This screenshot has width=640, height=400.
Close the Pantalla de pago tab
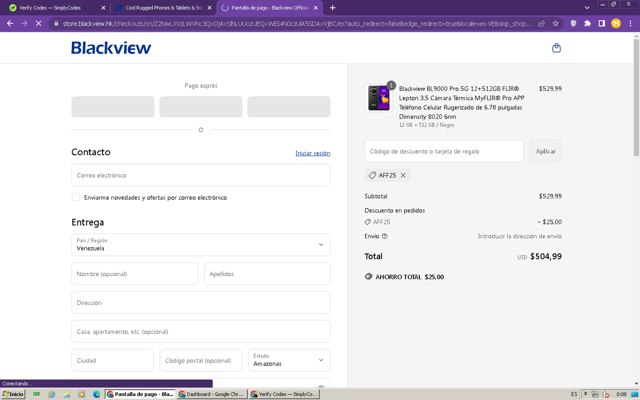pyautogui.click(x=316, y=8)
